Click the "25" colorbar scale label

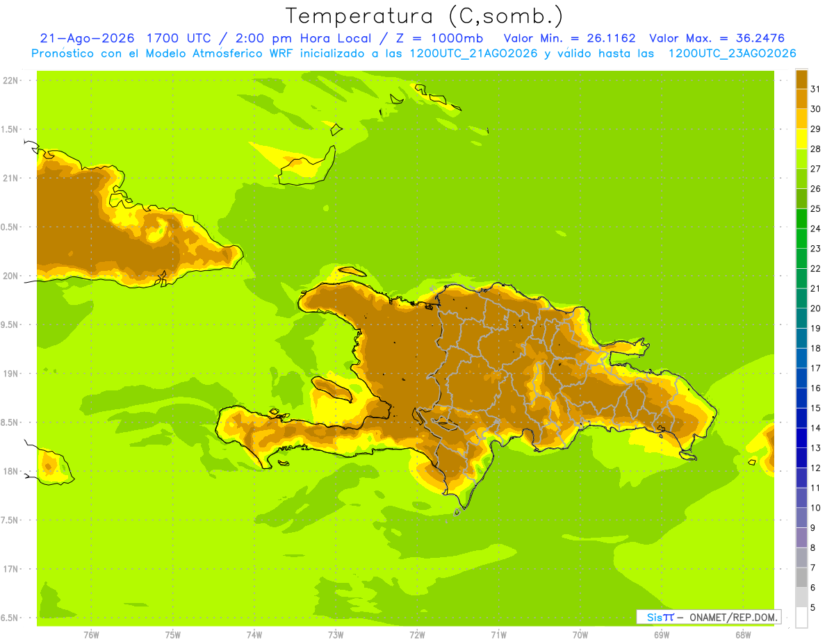tap(815, 208)
